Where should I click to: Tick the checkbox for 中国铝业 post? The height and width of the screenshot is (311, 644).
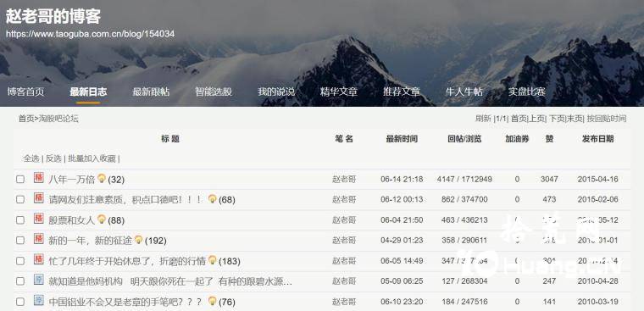(20, 302)
